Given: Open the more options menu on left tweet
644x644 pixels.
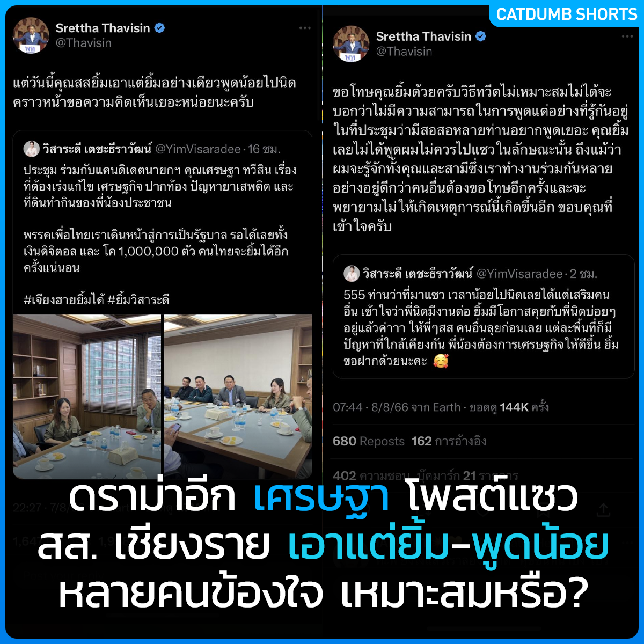Looking at the screenshot, I should [305, 28].
